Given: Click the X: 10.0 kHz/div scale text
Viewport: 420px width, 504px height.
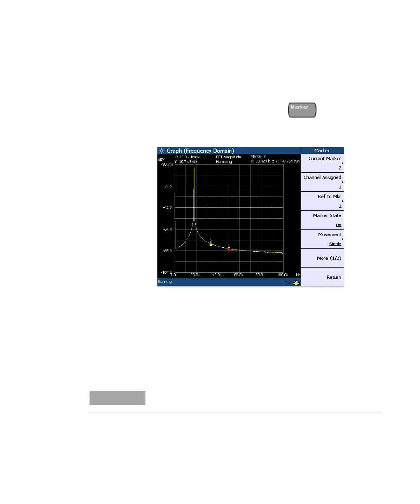Looking at the screenshot, I should (x=187, y=157).
